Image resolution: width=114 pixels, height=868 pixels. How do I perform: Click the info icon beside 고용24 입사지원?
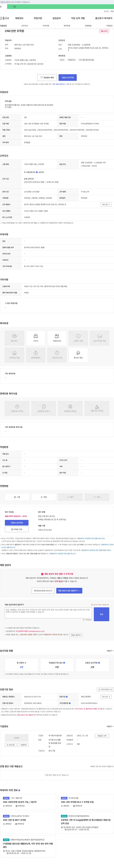point(99,663)
